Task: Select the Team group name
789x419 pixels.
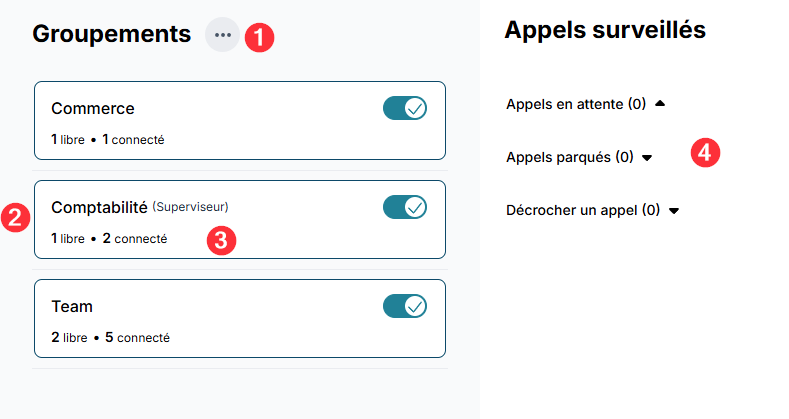Action: tap(72, 306)
